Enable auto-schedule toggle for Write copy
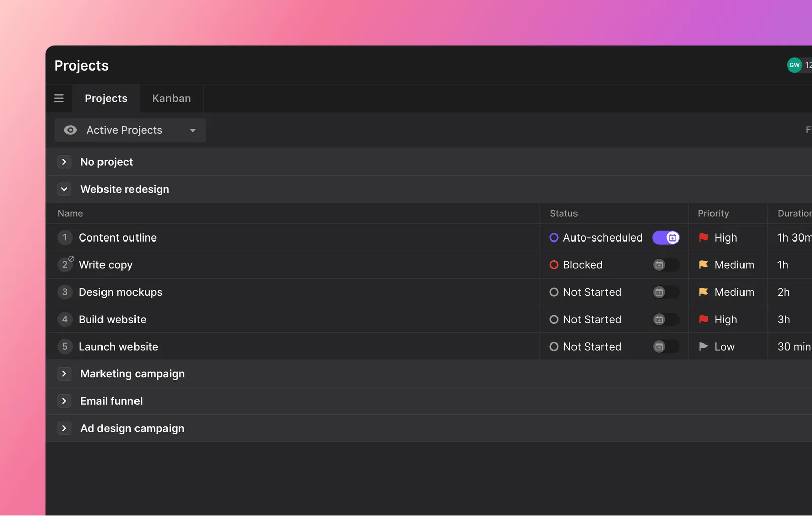Image resolution: width=812 pixels, height=516 pixels. coord(665,265)
